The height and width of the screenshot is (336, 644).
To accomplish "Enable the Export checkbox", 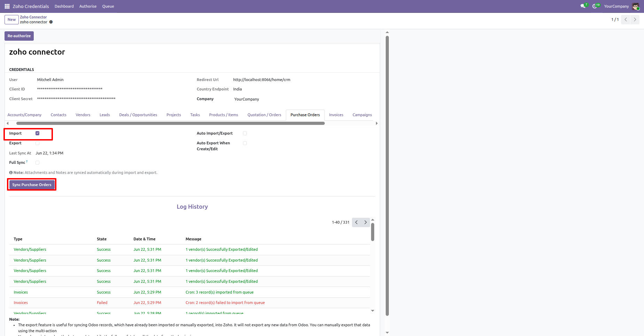I will point(38,143).
